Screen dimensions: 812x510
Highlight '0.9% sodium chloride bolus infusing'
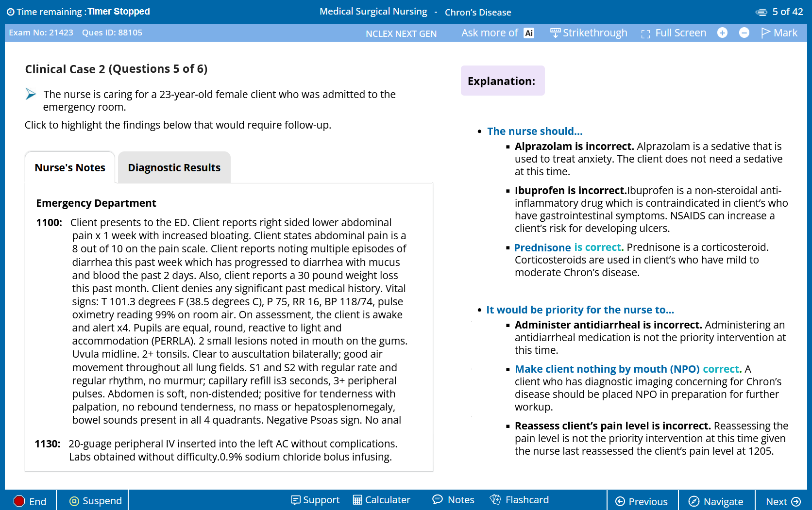click(x=305, y=457)
